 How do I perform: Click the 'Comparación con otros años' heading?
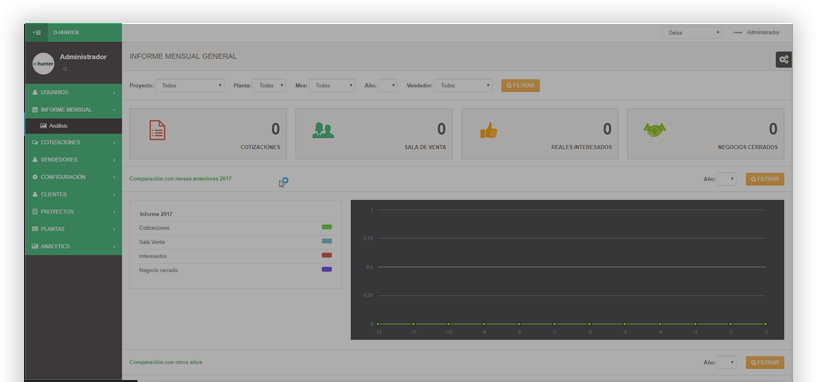click(x=166, y=362)
